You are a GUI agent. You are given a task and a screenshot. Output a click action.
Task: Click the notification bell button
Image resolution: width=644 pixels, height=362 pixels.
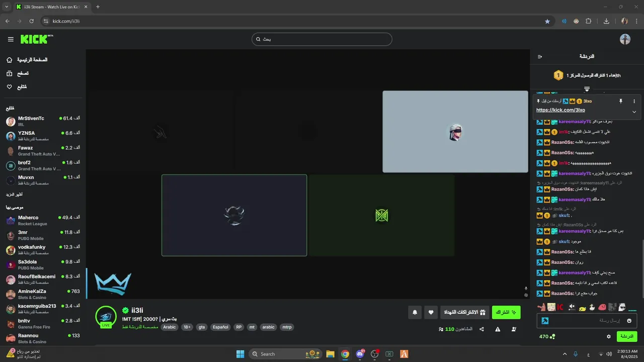[x=415, y=312]
